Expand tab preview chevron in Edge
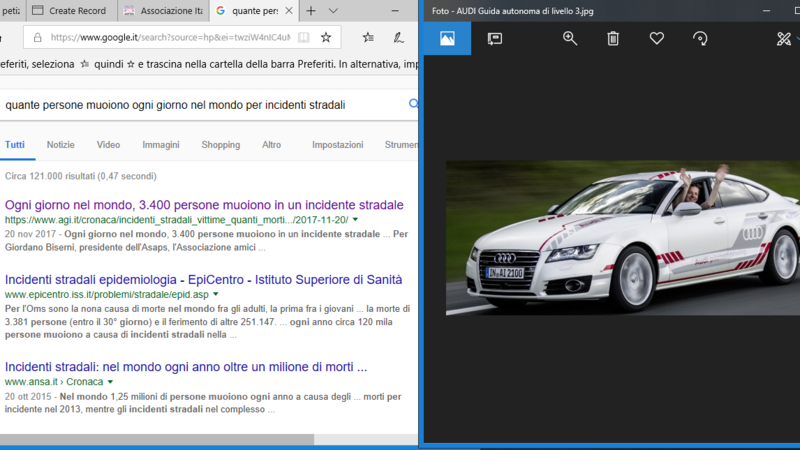The width and height of the screenshot is (800, 450). [x=333, y=11]
